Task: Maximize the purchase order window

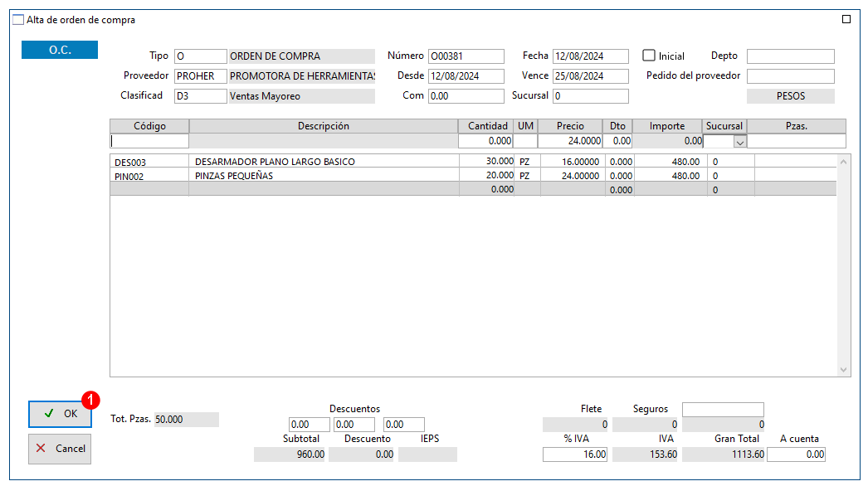Action: click(x=846, y=19)
